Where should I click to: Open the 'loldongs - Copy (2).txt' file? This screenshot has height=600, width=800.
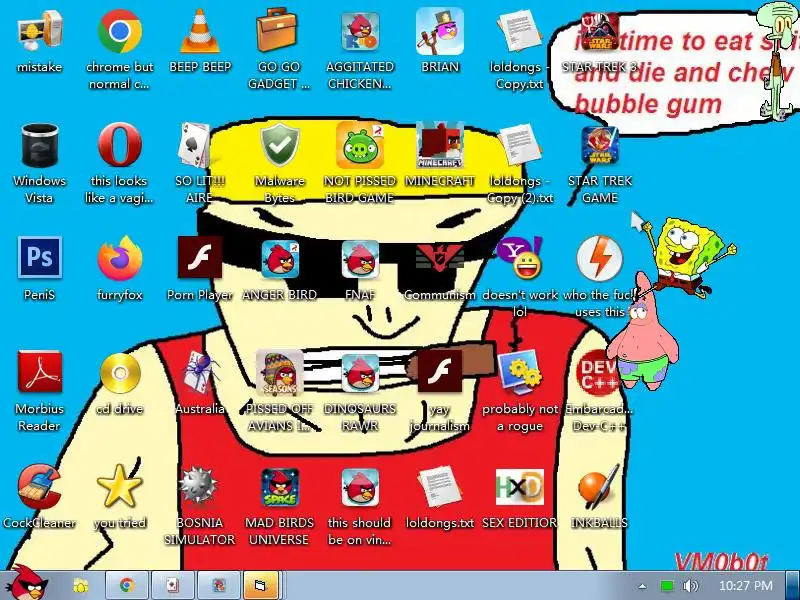coord(519,146)
